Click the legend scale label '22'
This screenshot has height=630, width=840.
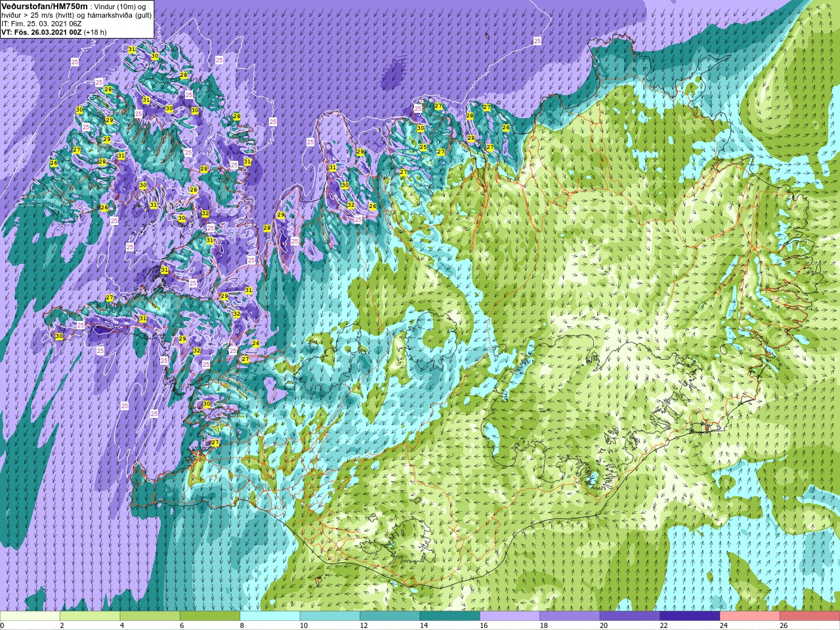click(x=664, y=626)
